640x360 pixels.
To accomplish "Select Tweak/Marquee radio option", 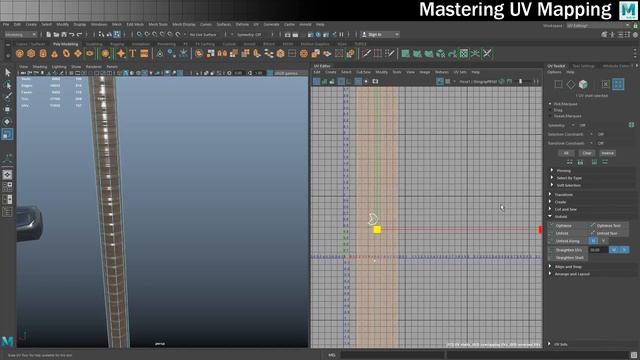I will (x=551, y=116).
